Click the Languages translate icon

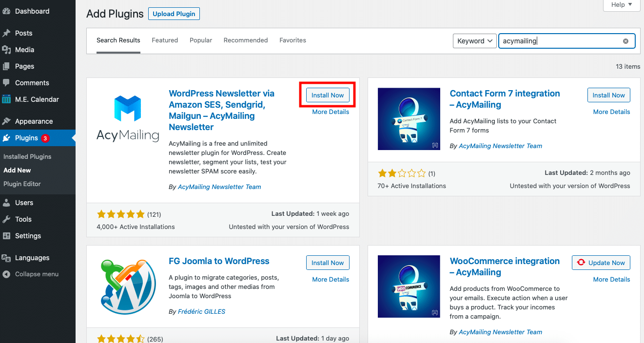6,258
